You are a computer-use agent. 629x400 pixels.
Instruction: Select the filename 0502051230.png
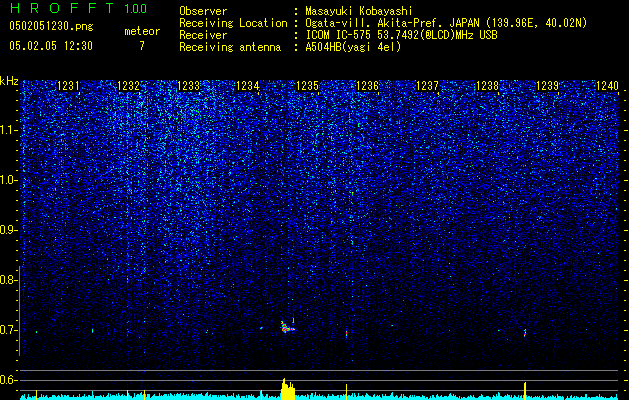[51, 26]
